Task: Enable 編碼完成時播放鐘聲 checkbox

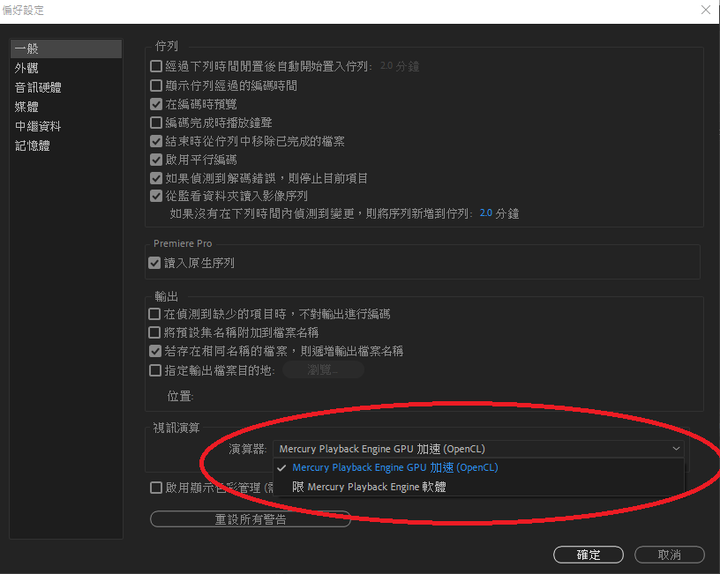Action: pyautogui.click(x=156, y=123)
